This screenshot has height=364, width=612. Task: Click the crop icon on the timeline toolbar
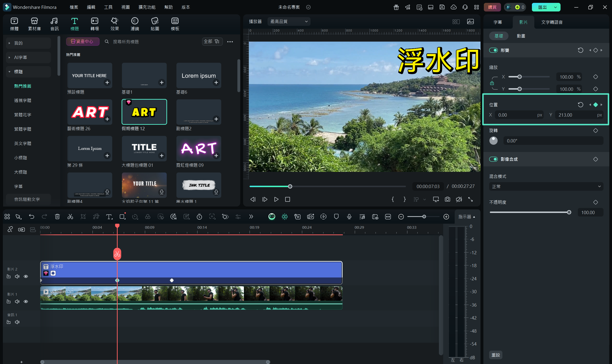[x=83, y=217]
